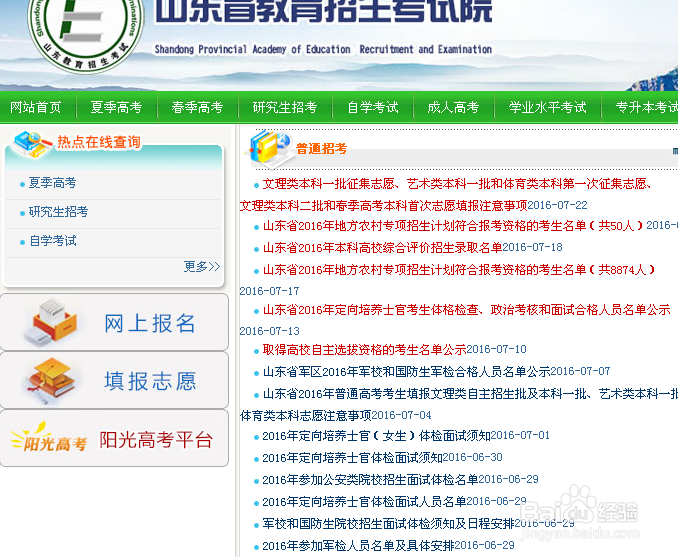Click the 热点在线查询 heading text
Image resolution: width=678 pixels, height=557 pixels.
tap(99, 142)
